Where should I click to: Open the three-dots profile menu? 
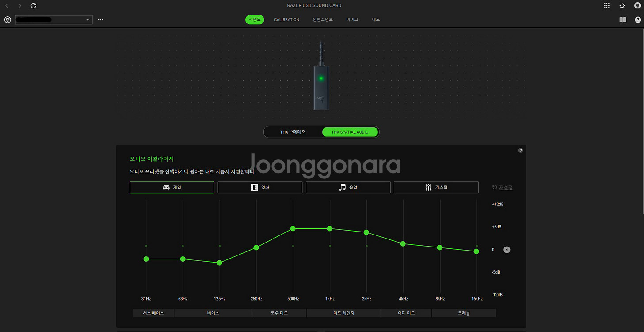[x=100, y=20]
